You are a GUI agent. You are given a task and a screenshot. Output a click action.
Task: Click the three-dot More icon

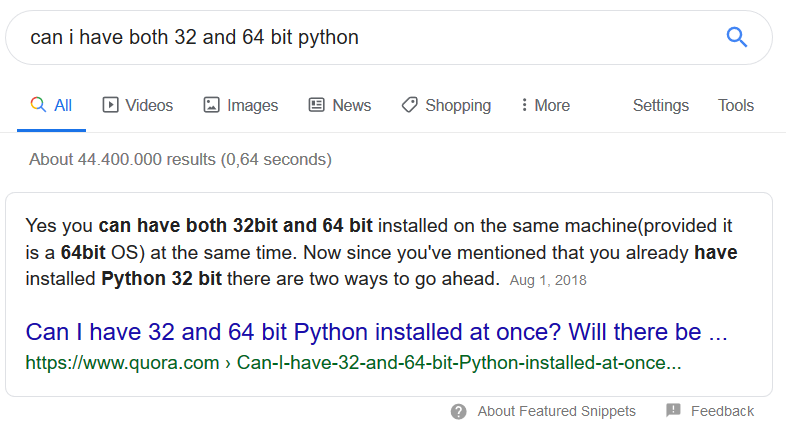pyautogui.click(x=524, y=105)
